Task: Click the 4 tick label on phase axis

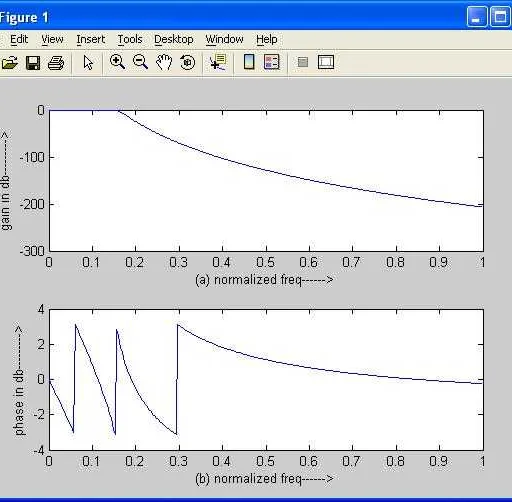Action: [x=41, y=309]
